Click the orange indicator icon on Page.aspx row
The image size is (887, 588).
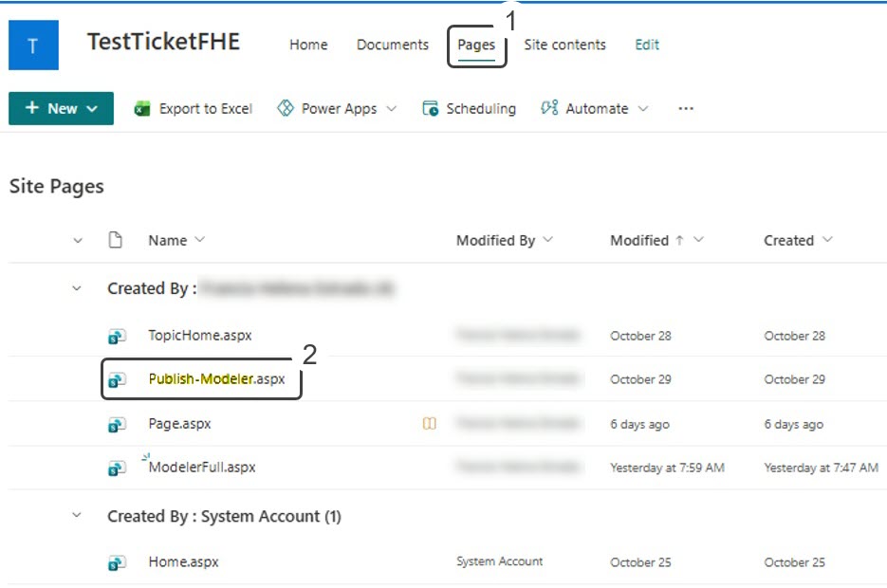coord(429,423)
